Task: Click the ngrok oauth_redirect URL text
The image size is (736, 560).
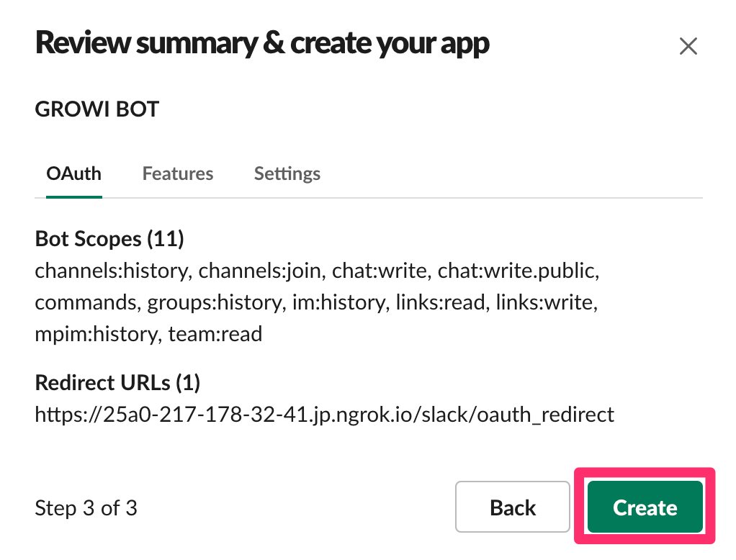Action: pos(324,415)
